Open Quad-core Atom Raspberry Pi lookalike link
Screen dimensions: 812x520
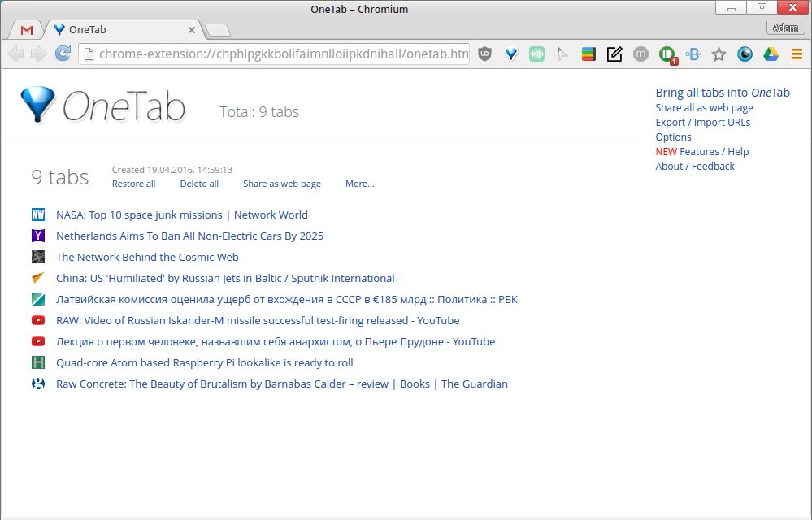[x=205, y=362]
